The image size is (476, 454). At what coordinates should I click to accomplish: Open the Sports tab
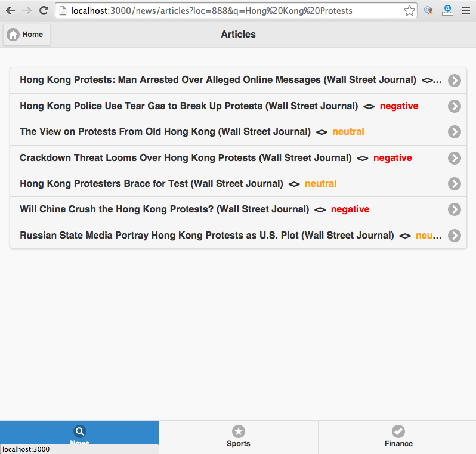(239, 437)
